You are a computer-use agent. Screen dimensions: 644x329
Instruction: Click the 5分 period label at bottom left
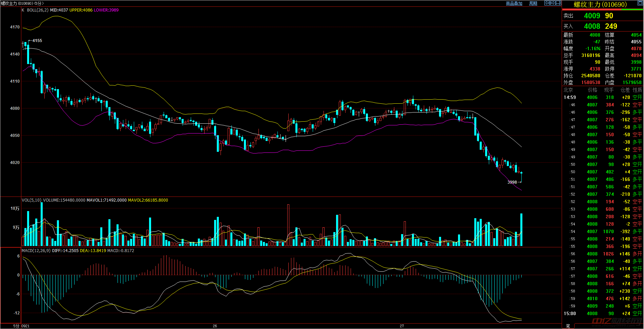(x=16, y=326)
